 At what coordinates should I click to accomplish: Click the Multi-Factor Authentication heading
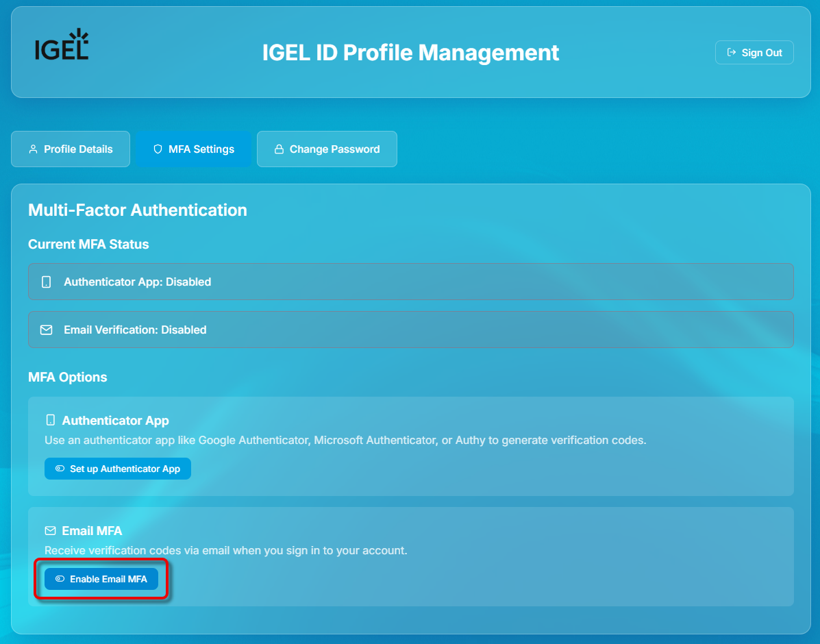pyautogui.click(x=137, y=210)
